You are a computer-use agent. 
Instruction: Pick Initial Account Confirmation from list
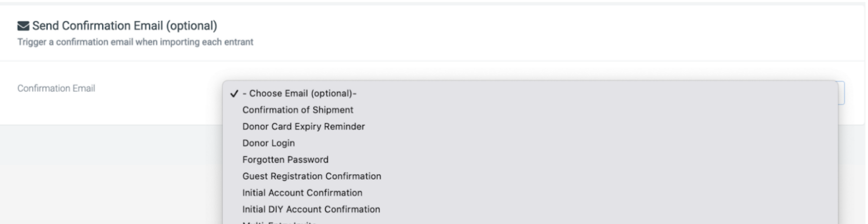(530, 193)
